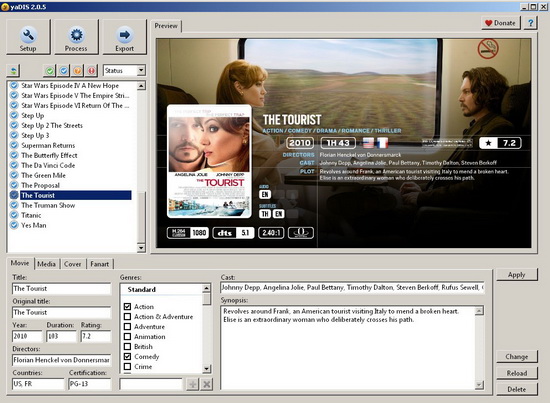Click The Tourist poster thumbnail in preview

click(209, 161)
